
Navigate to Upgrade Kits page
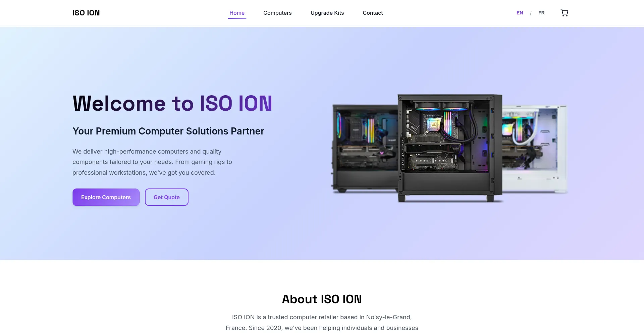(327, 13)
